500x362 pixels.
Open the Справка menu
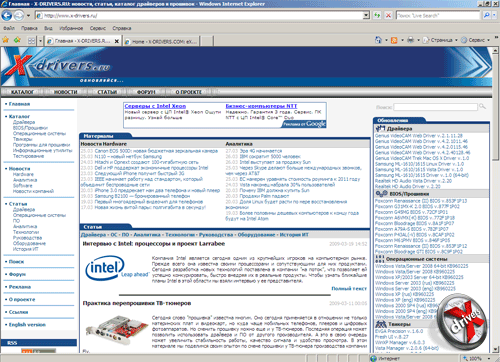click(122, 28)
